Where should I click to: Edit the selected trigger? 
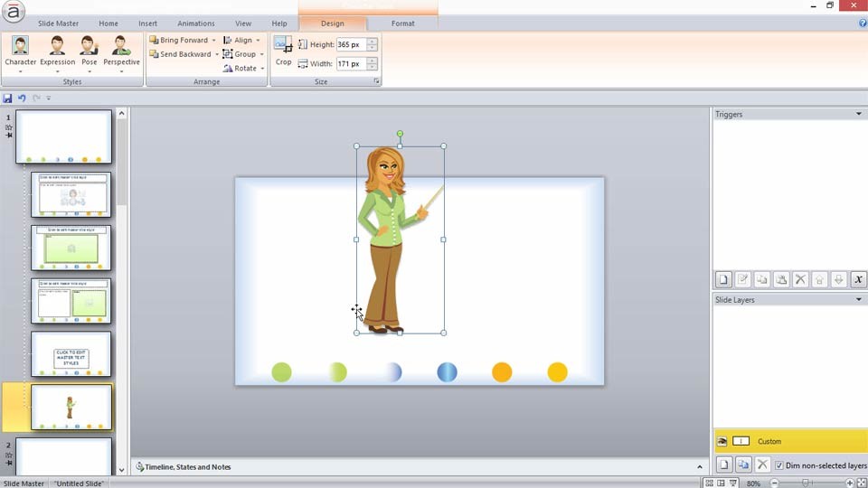pos(743,279)
